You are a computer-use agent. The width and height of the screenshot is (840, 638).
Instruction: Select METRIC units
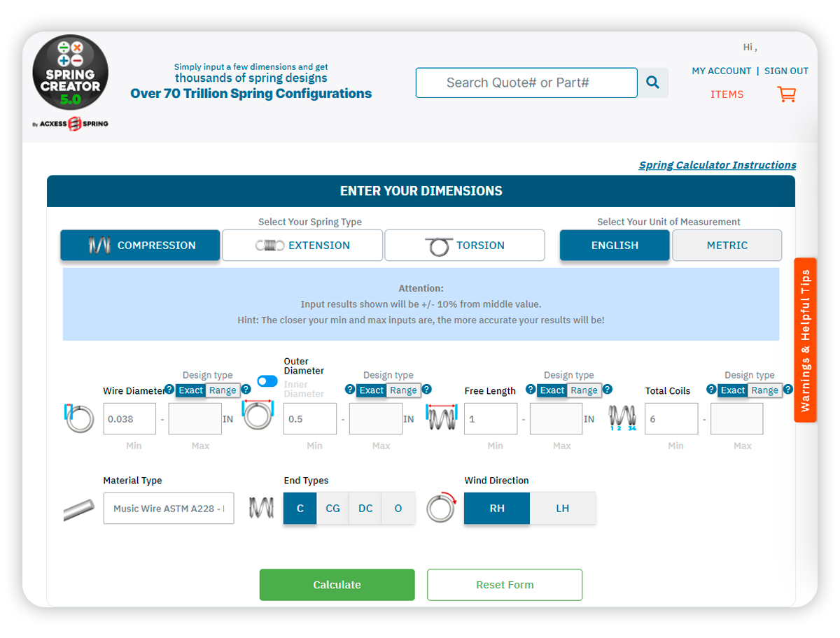727,245
